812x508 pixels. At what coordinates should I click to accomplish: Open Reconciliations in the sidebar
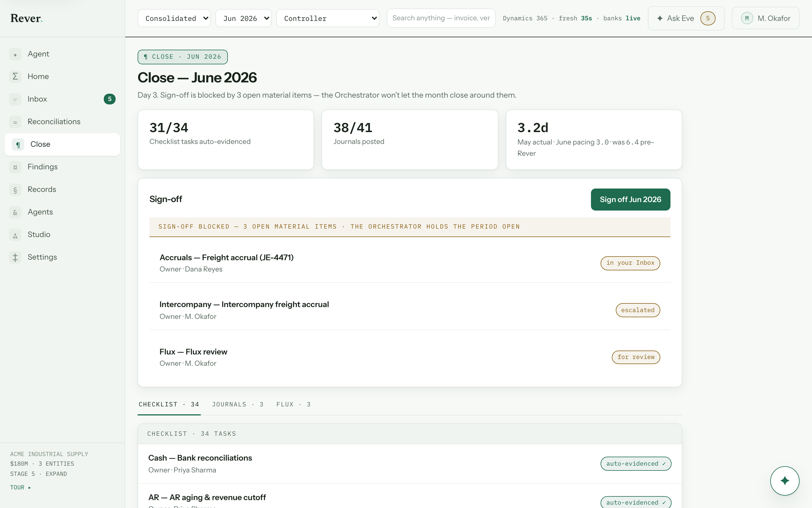tap(62, 122)
